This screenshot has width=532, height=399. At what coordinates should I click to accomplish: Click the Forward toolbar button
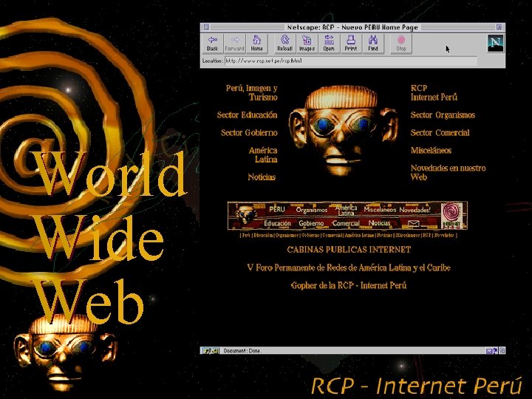coord(235,44)
